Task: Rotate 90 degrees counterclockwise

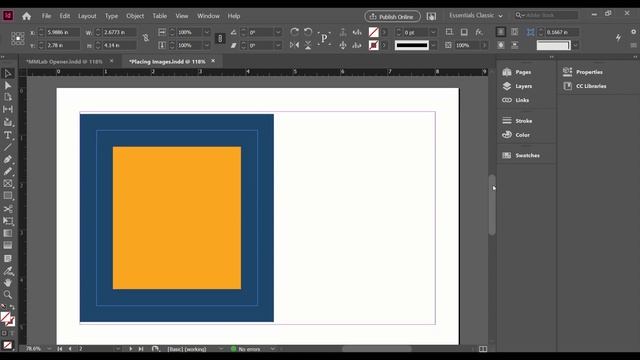Action: (308, 32)
